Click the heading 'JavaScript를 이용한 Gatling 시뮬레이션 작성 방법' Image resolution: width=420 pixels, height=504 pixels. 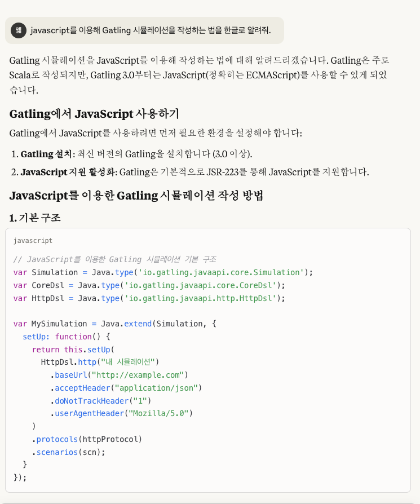[x=136, y=196]
